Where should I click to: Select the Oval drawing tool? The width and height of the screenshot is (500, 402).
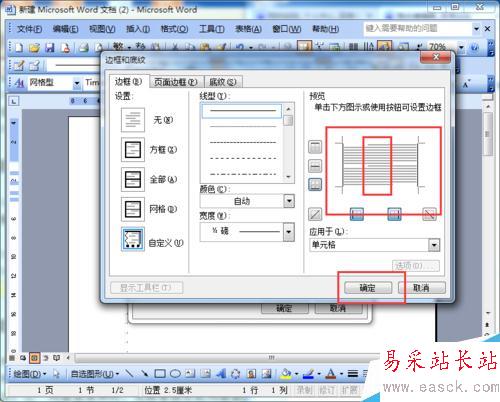(x=175, y=374)
